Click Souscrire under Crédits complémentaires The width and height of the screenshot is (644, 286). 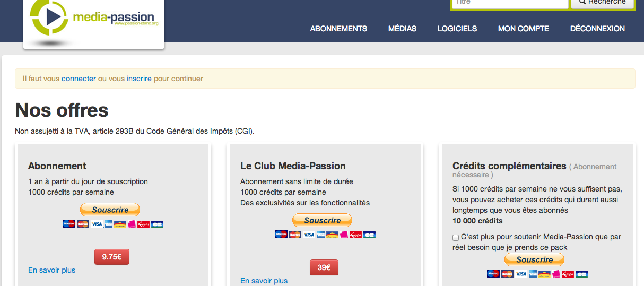click(534, 259)
